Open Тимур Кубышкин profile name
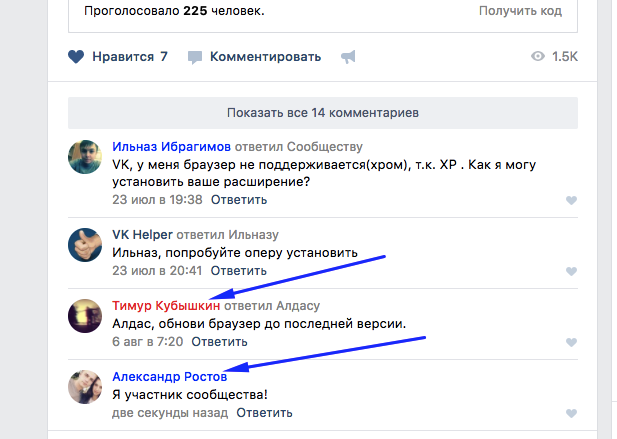 [166, 306]
